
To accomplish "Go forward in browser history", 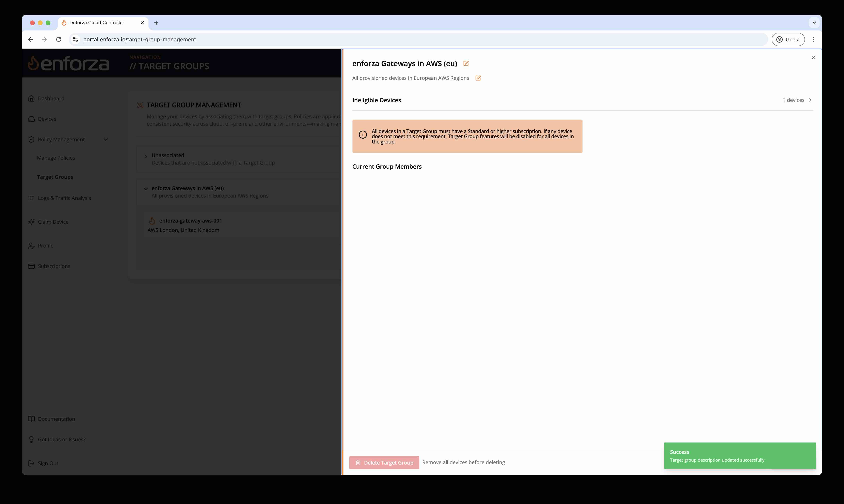I will click(45, 39).
